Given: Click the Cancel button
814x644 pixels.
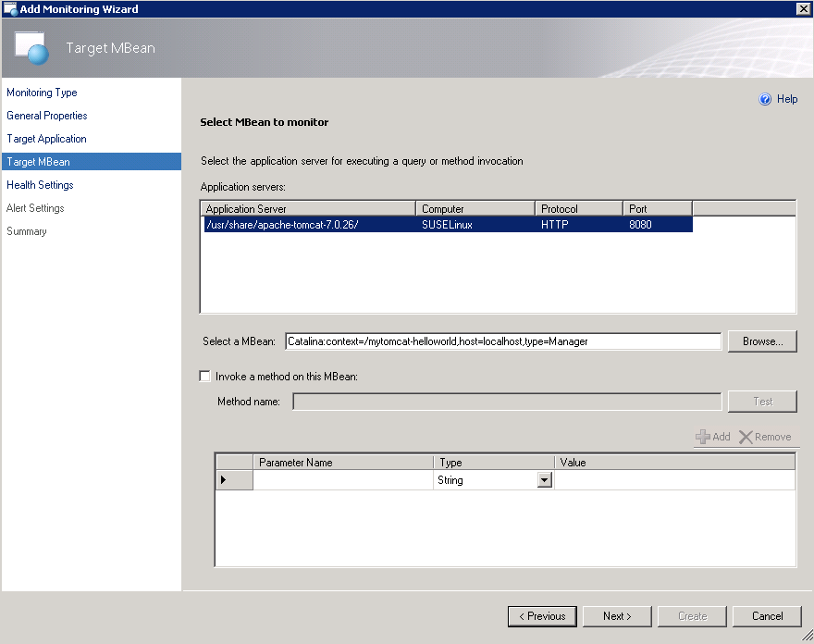Looking at the screenshot, I should coord(767,616).
